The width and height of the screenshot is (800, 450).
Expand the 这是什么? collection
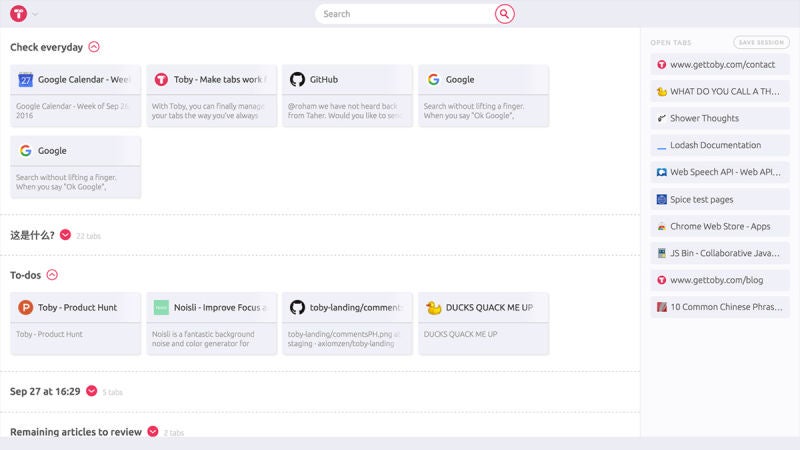[65, 235]
